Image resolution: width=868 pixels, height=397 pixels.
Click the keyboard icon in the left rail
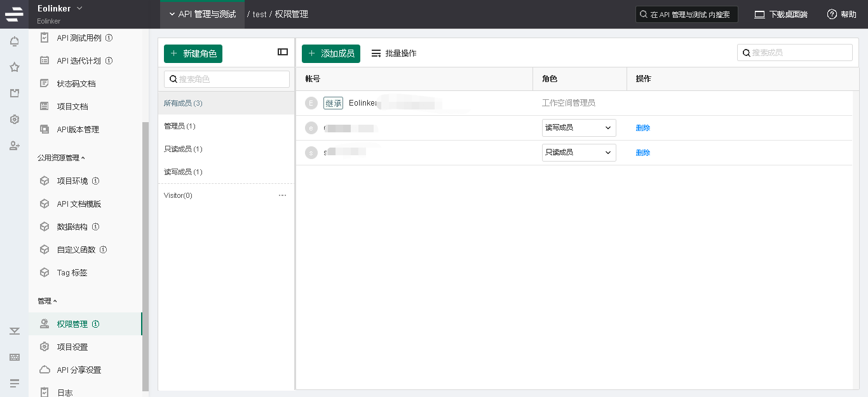14,358
